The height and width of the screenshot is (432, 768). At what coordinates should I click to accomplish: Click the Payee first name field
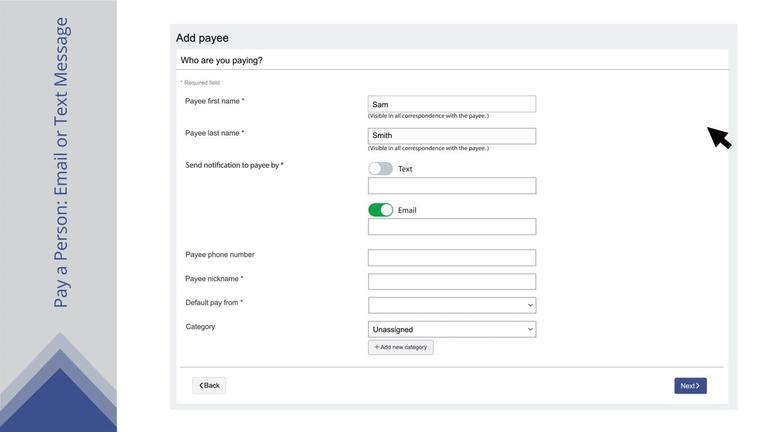click(451, 104)
